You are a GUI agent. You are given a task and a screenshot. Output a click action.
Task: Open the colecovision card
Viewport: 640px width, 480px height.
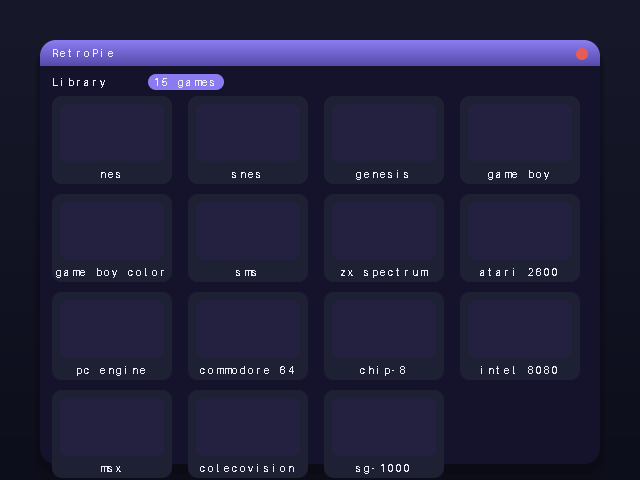point(248,434)
